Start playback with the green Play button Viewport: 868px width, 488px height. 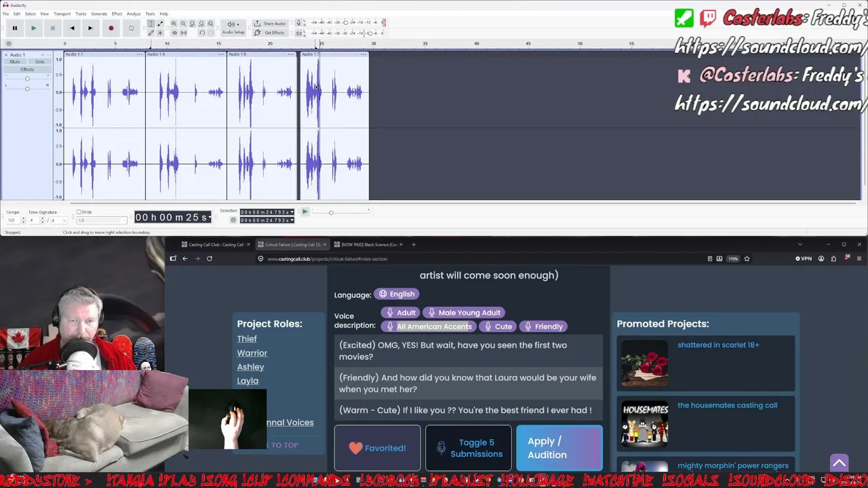click(33, 28)
